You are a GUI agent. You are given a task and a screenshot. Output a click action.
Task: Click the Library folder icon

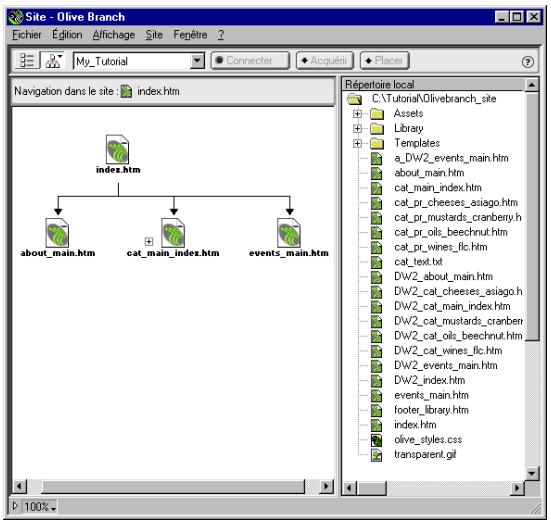(x=377, y=128)
